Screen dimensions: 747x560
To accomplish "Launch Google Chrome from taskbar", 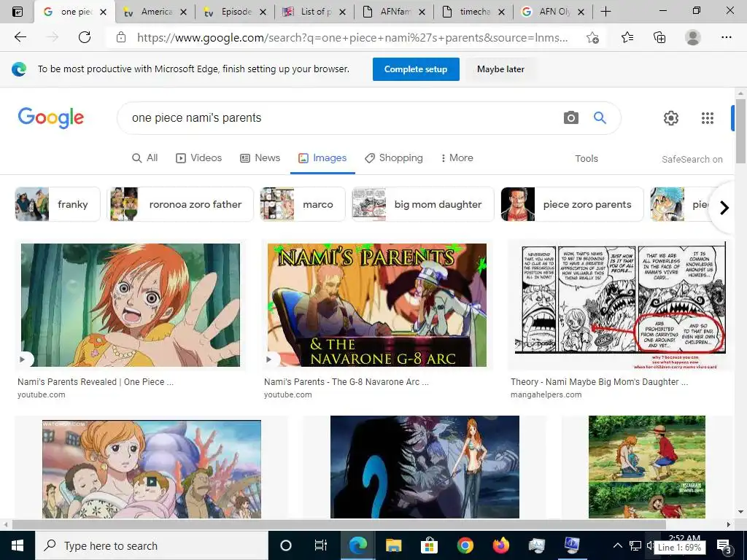I will click(465, 545).
